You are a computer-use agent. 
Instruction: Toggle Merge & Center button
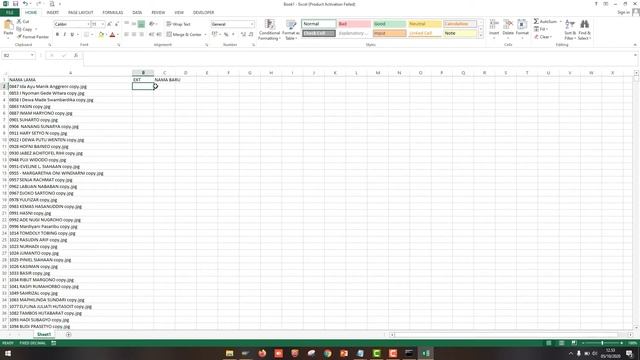[x=184, y=35]
